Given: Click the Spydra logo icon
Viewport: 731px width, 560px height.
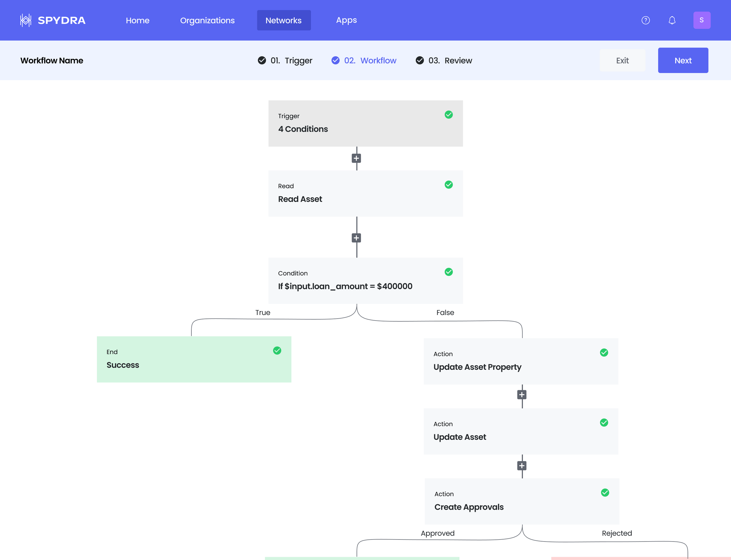Looking at the screenshot, I should click(x=26, y=20).
